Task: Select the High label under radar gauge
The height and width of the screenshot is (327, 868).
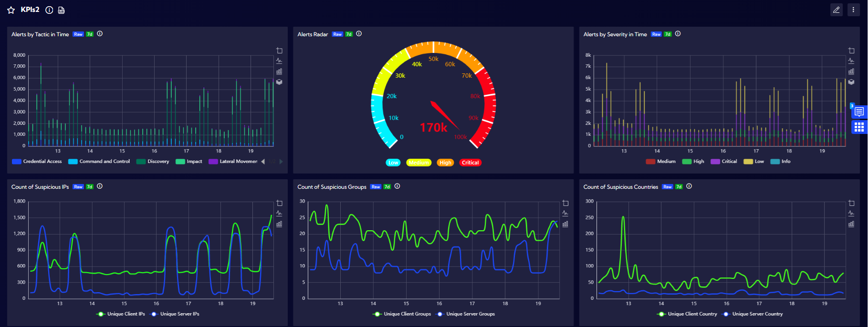Action: (x=445, y=163)
